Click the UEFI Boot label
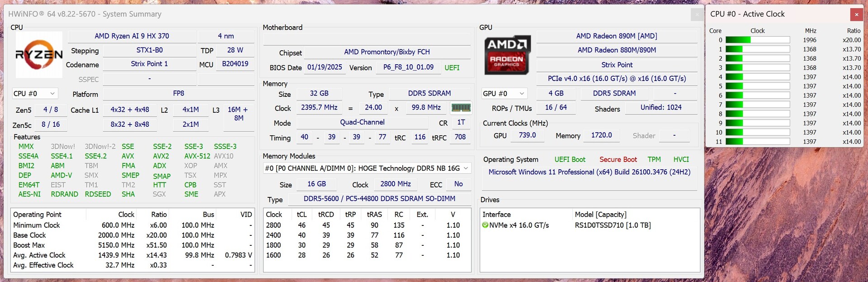The width and height of the screenshot is (868, 282). click(x=570, y=160)
